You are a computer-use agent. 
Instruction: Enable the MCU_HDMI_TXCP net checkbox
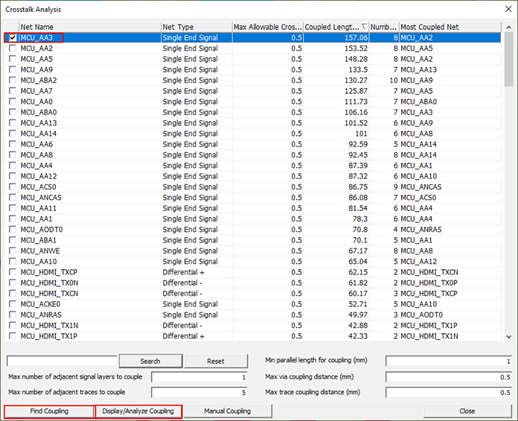[12, 272]
